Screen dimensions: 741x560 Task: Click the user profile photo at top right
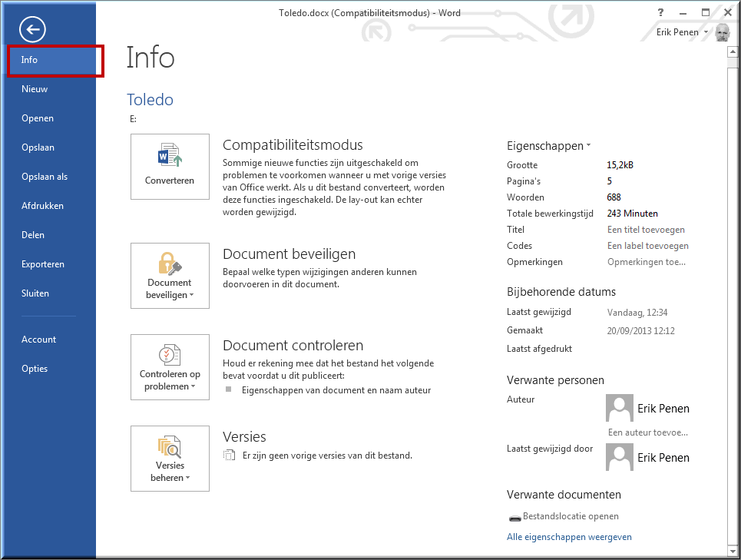coord(722,32)
